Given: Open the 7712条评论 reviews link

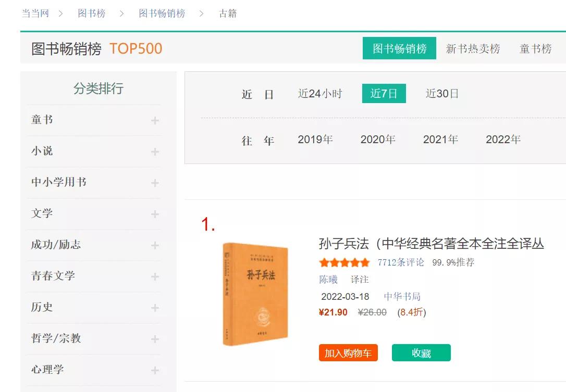Looking at the screenshot, I should coord(401,262).
